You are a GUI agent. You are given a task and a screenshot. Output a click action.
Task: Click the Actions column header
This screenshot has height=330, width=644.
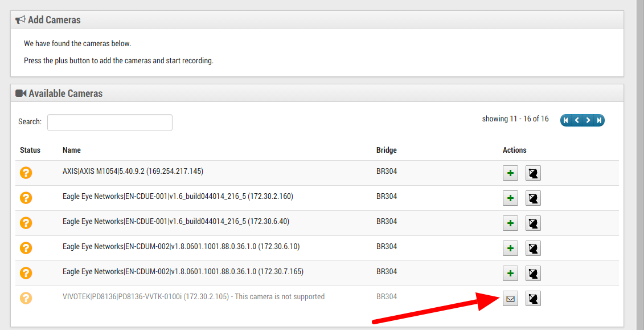coord(515,150)
